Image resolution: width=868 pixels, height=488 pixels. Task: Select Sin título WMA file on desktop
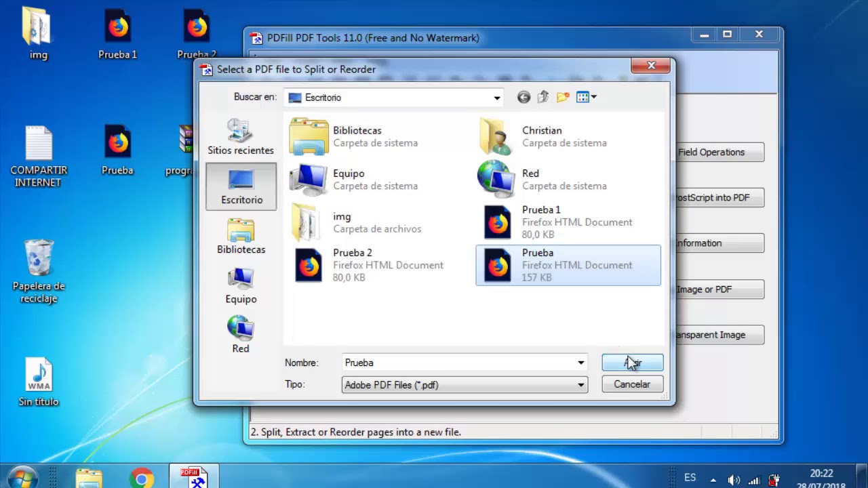point(39,382)
